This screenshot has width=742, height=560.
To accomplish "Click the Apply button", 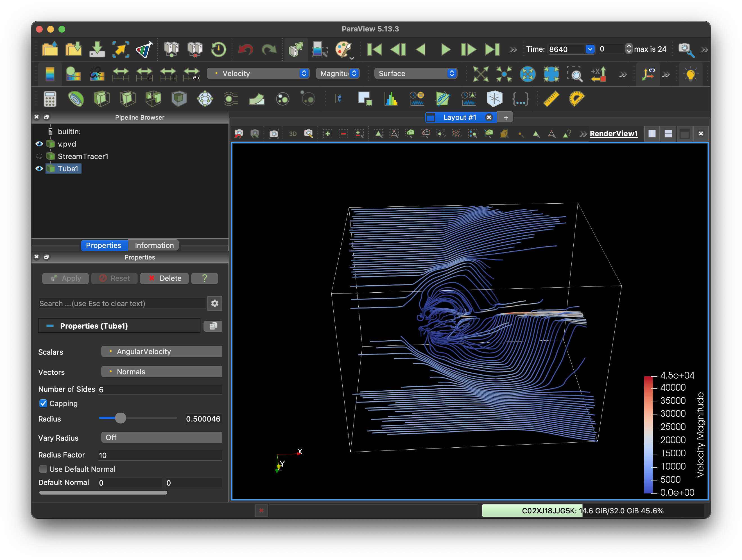I will 65,278.
